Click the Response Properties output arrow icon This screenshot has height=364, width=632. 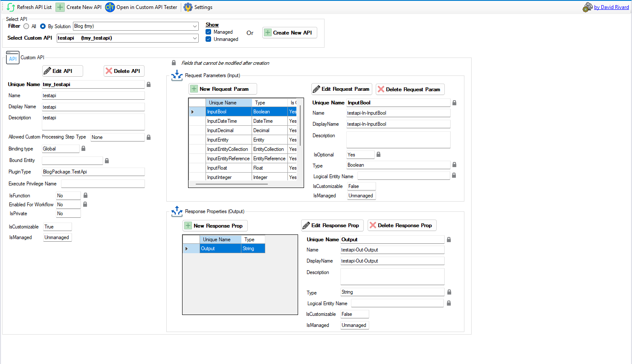[x=177, y=211]
